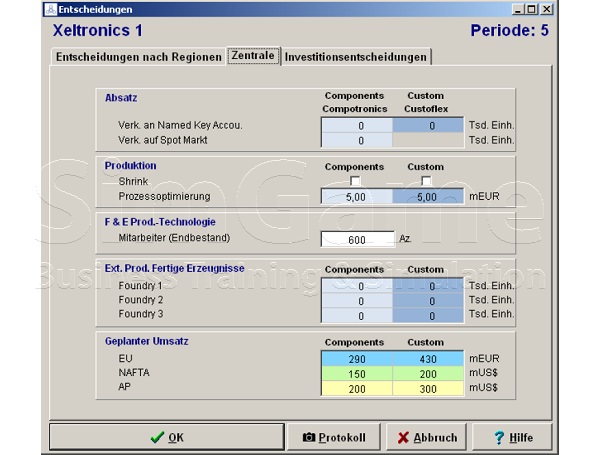Select AP Components planned revenue 200
Image resolution: width=600 pixels, height=455 pixels.
tap(357, 388)
